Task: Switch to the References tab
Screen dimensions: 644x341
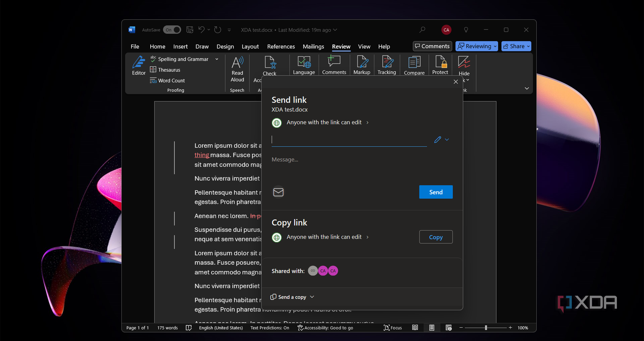Action: (281, 46)
